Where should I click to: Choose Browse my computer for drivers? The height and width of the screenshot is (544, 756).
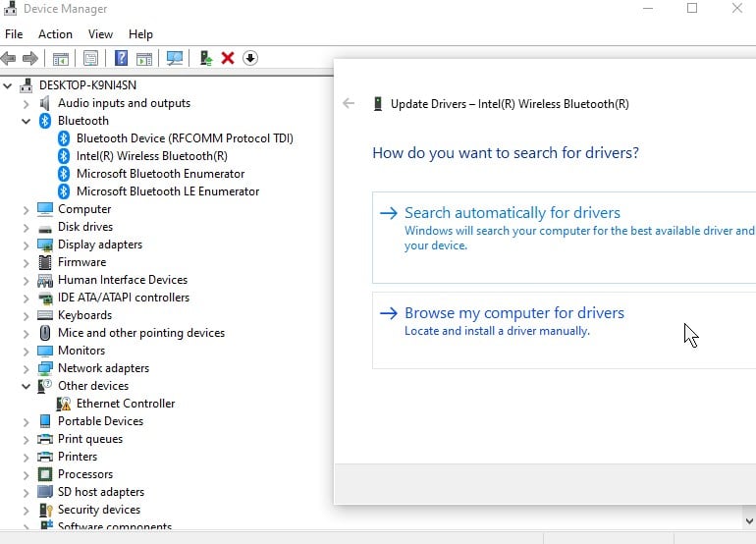tap(514, 313)
